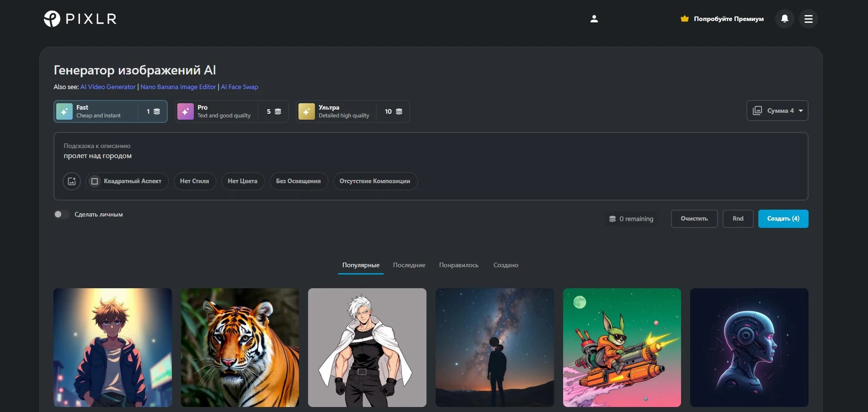The width and height of the screenshot is (868, 412).
Task: Click the image stack icon in Сумма 4
Action: point(757,111)
